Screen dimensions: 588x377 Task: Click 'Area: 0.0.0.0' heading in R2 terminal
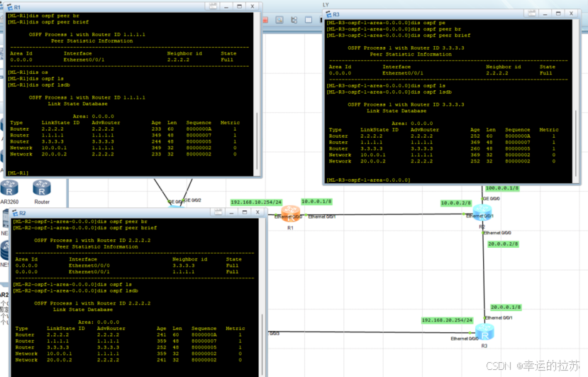coord(99,322)
